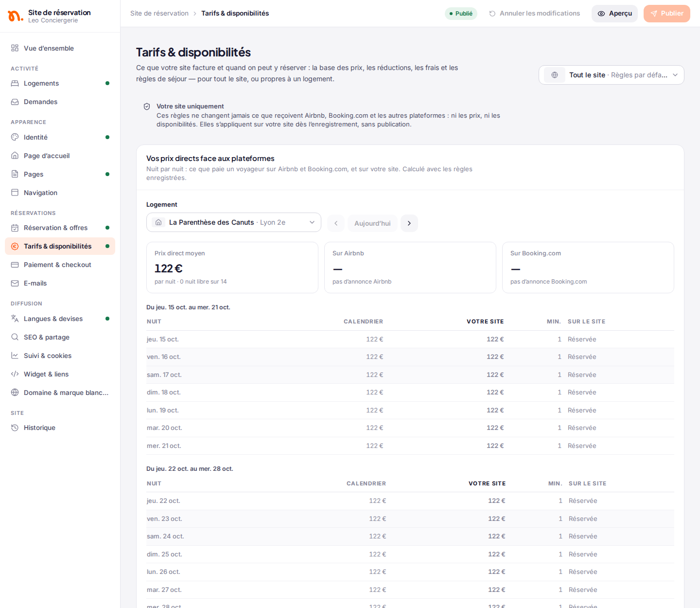Click the Identité palette icon
700x608 pixels.
tap(15, 137)
